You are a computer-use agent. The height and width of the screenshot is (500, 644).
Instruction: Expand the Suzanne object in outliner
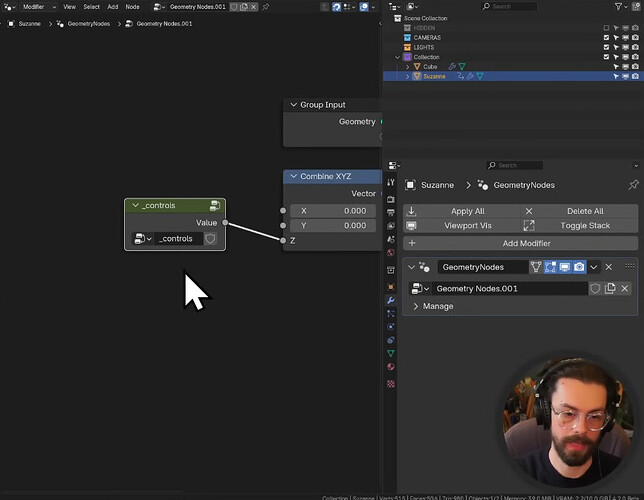407,76
